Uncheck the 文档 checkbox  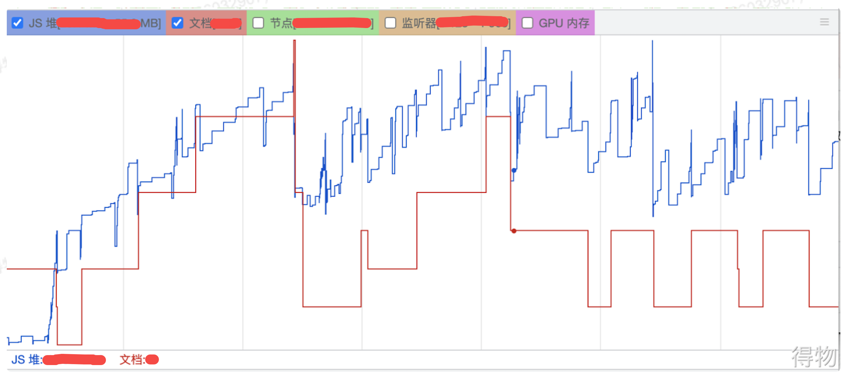[x=177, y=23]
